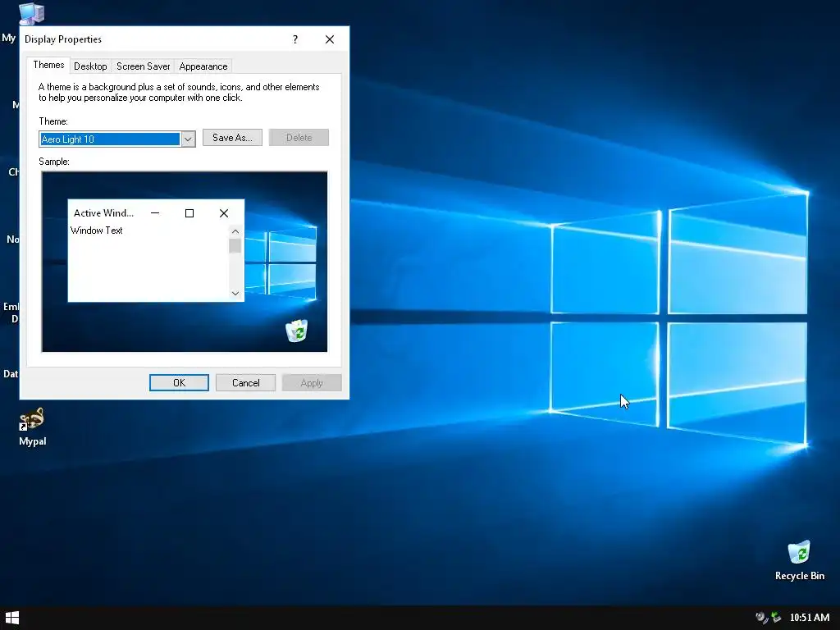This screenshot has height=630, width=840.
Task: Click the sample window's minimize icon
Action: pos(155,213)
